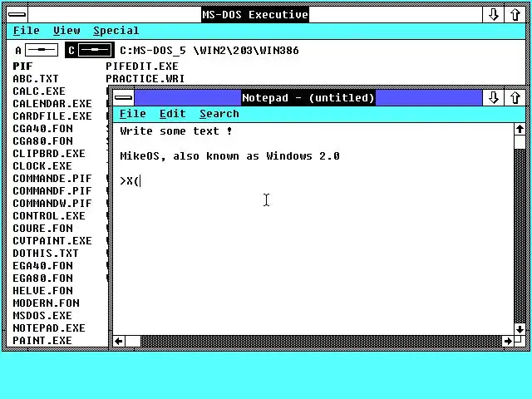The image size is (532, 399).
Task: Select NOTEPAD.EXE in file list
Action: (49, 328)
